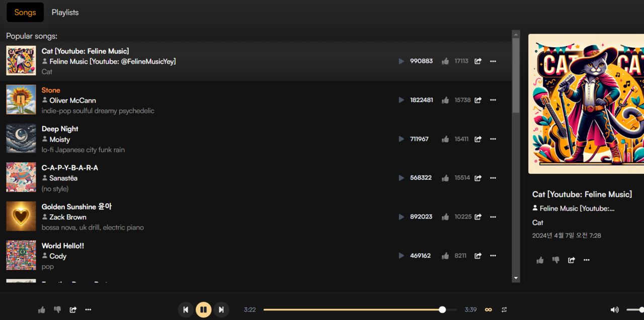Viewport: 644px width, 320px height.
Task: Open more options in the right detail panel
Action: click(587, 260)
